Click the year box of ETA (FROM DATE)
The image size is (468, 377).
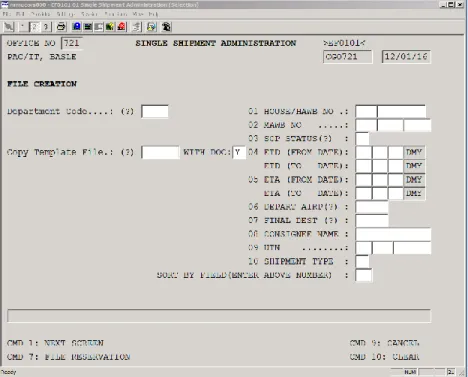[396, 180]
